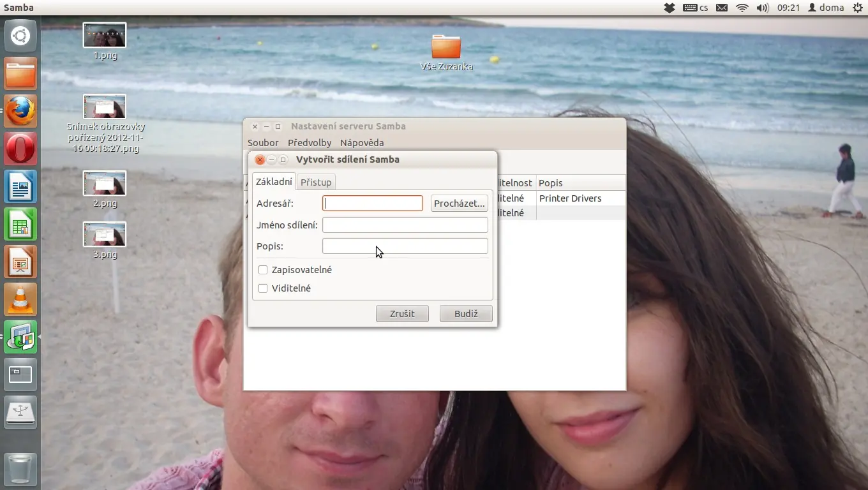Select the Vše Zuzanka desktop folder

point(446,52)
